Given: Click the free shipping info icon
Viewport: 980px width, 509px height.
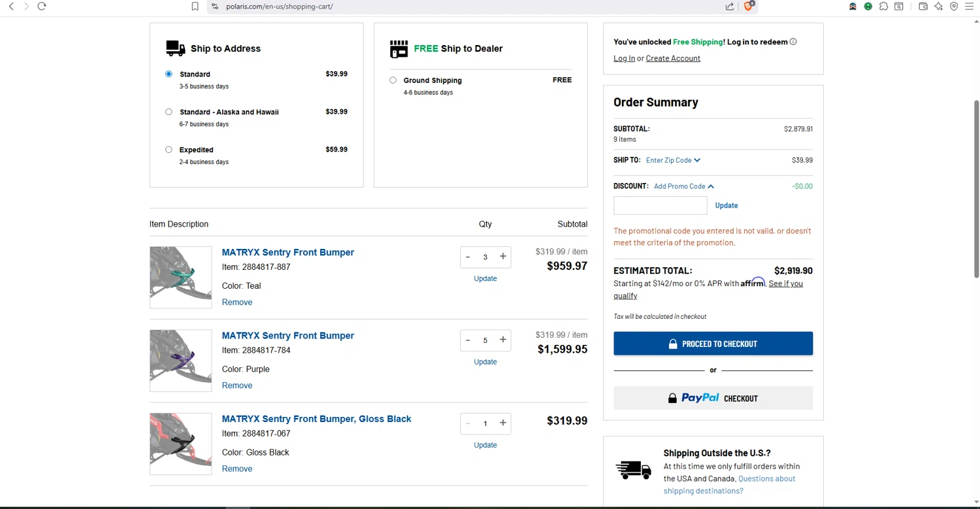Looking at the screenshot, I should click(793, 42).
